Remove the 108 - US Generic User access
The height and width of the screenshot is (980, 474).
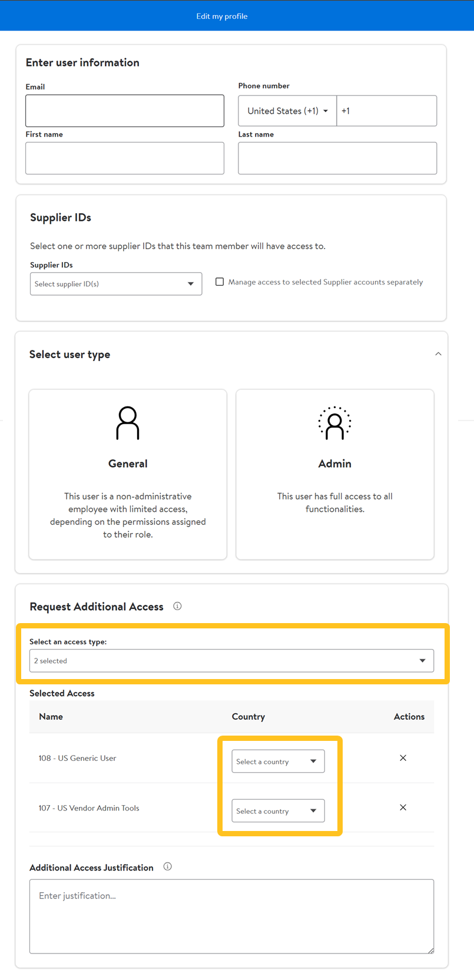coord(403,758)
